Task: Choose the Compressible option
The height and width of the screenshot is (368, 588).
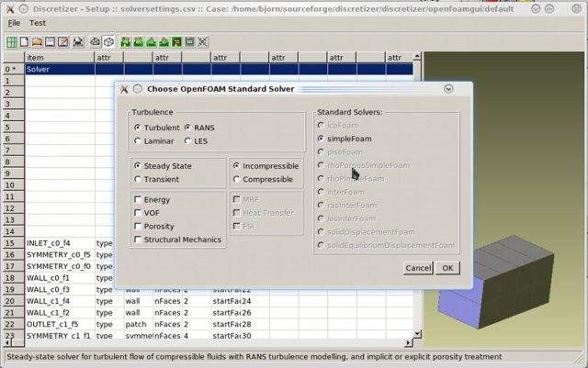Action: 263,180
